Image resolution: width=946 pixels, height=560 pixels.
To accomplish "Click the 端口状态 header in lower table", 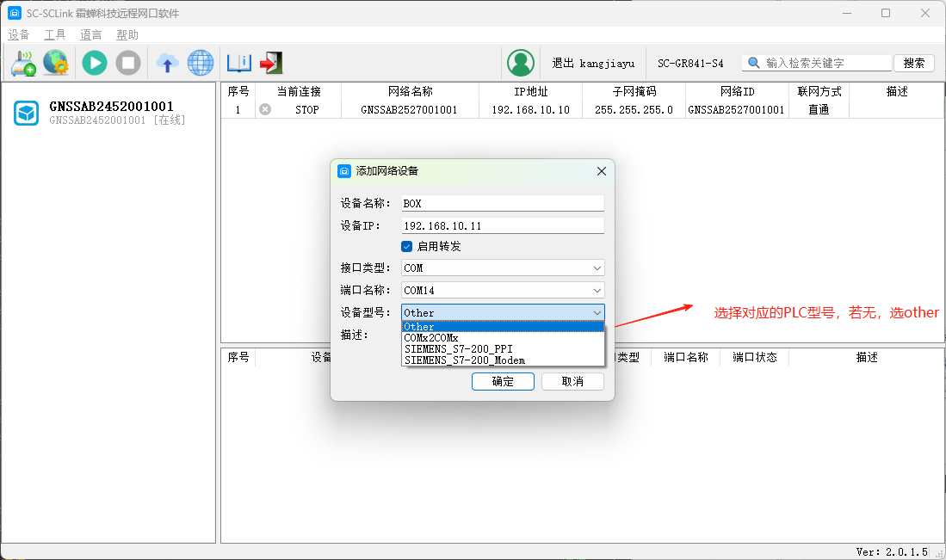I will click(x=755, y=358).
